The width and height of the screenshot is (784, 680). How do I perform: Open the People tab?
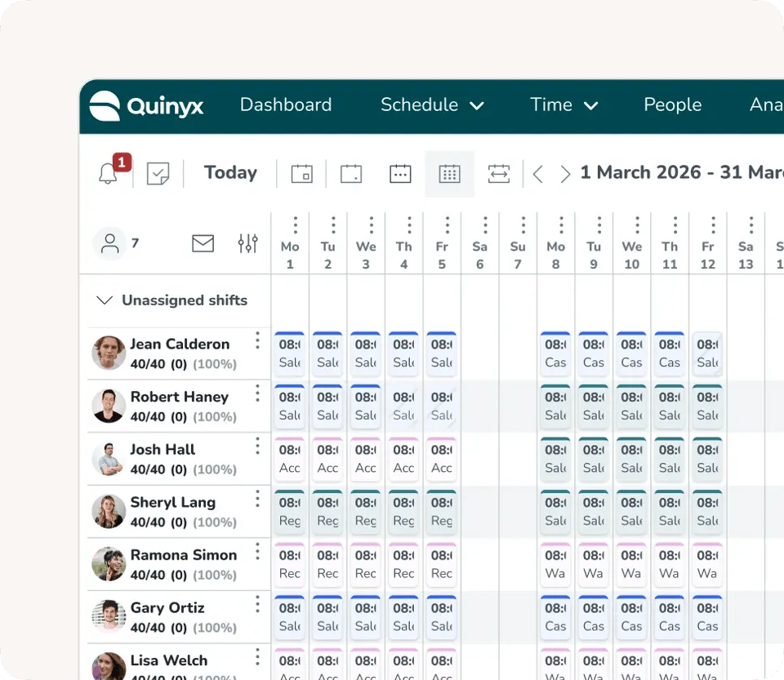[x=672, y=105]
